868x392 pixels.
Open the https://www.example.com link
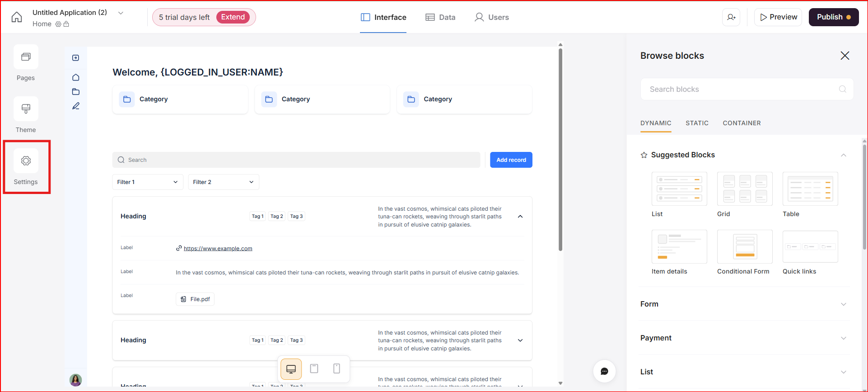218,249
